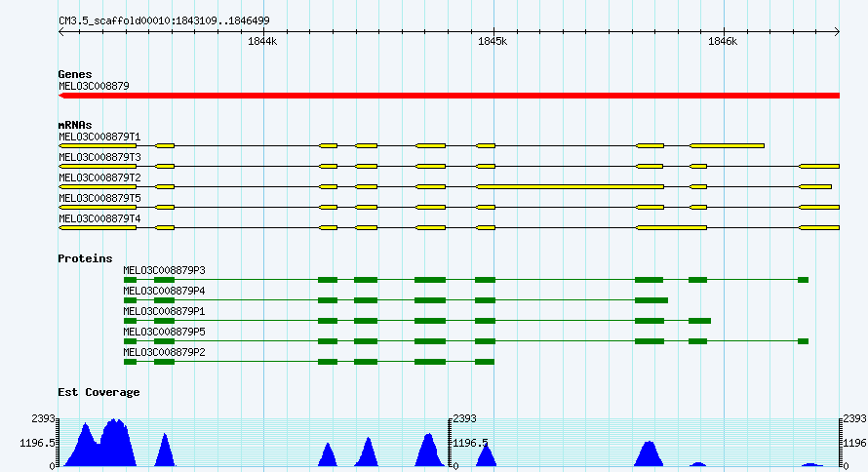The width and height of the screenshot is (868, 472).
Task: Select mRNA label MEL03C008879T5
Action: click(99, 198)
